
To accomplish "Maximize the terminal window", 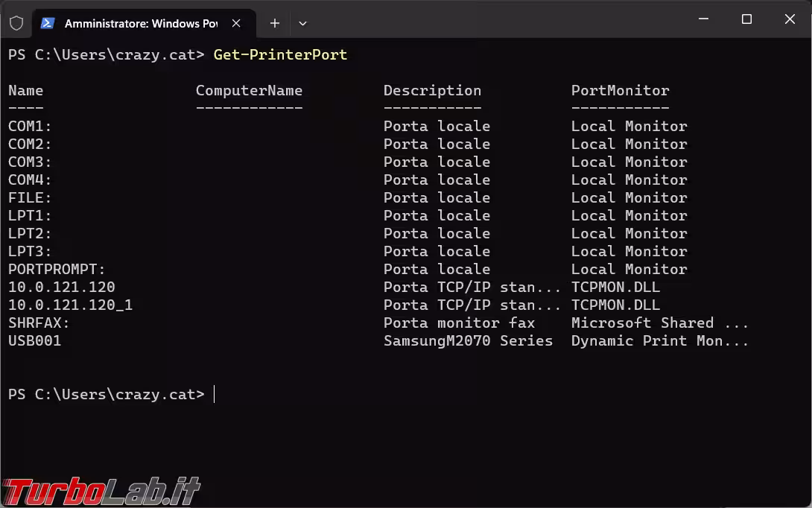I will point(746,19).
